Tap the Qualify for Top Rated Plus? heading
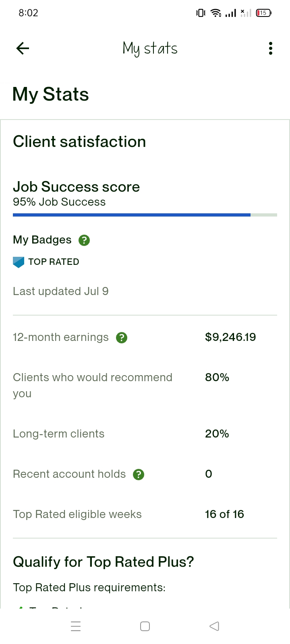290x644 pixels. [x=104, y=562]
